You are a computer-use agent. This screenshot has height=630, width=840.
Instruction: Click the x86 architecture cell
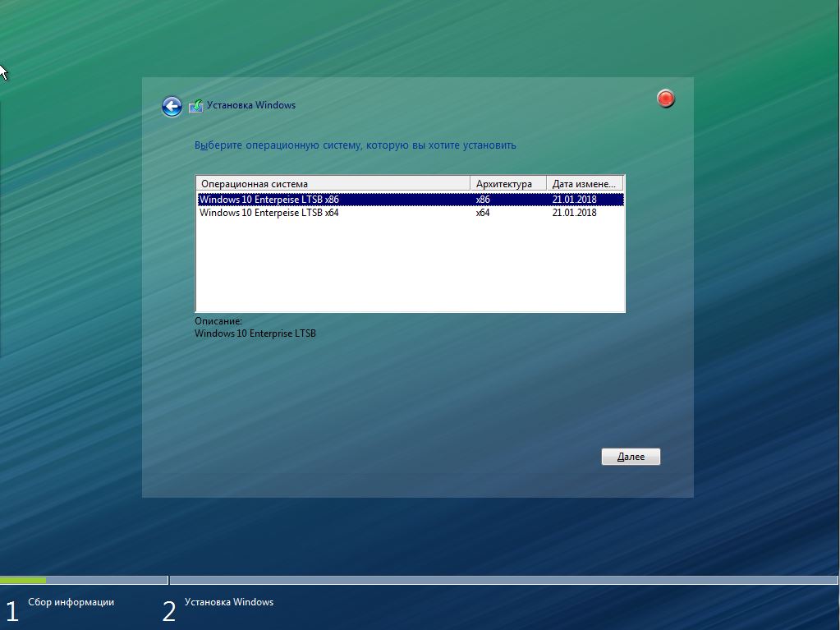(483, 200)
